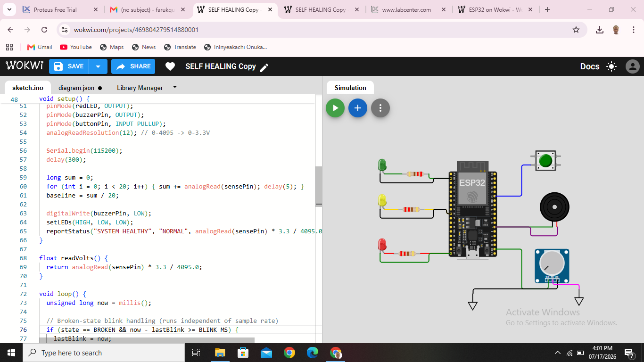
Task: Click the code line Serial.begin(115200);
Action: pyautogui.click(x=84, y=151)
